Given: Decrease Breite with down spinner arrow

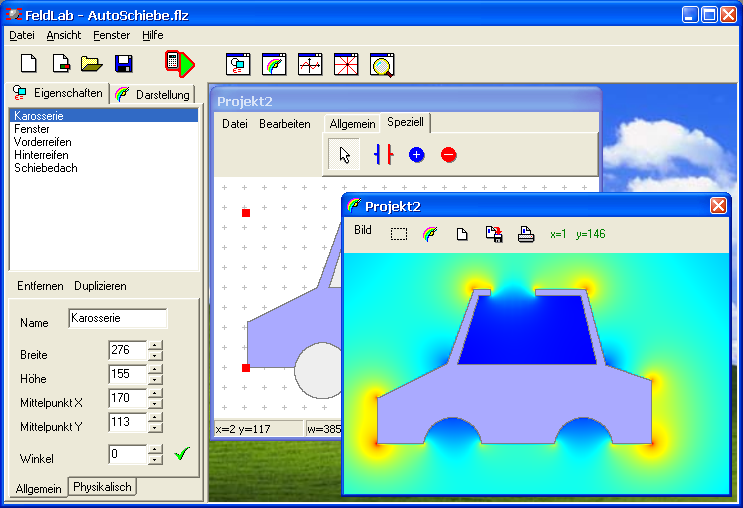Looking at the screenshot, I should (155, 355).
